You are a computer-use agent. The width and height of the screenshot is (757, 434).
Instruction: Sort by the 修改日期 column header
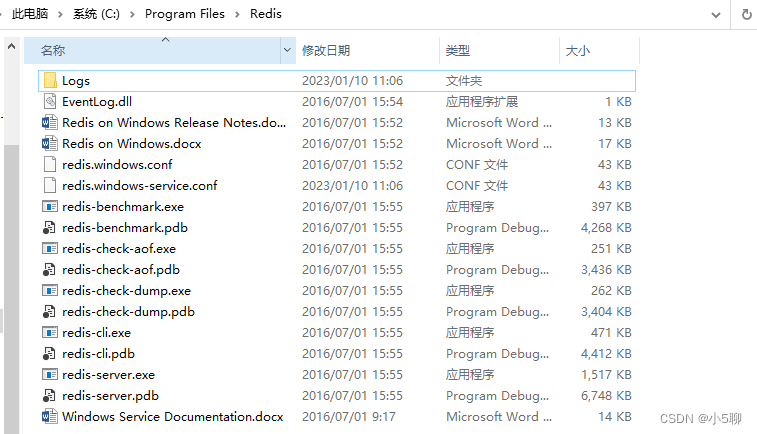[326, 50]
